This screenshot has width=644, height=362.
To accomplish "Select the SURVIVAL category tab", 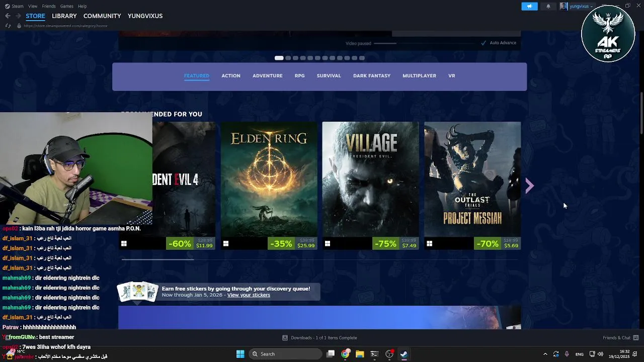I will pos(329,76).
